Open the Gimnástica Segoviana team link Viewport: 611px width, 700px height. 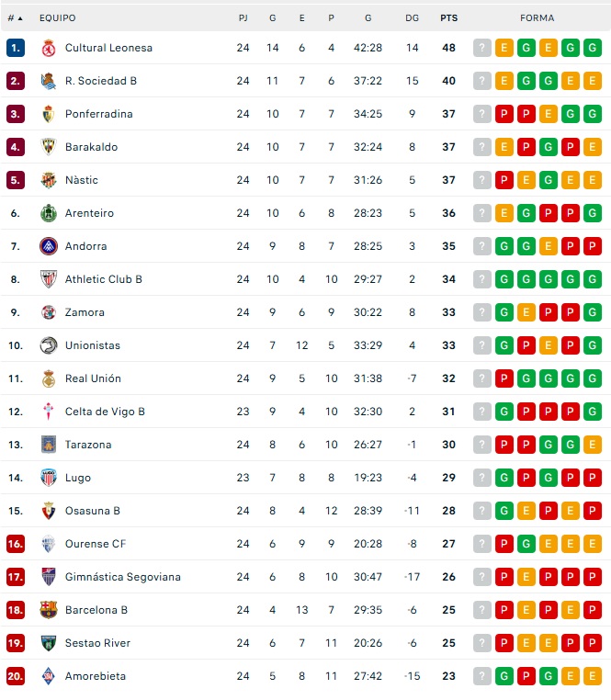click(x=122, y=577)
